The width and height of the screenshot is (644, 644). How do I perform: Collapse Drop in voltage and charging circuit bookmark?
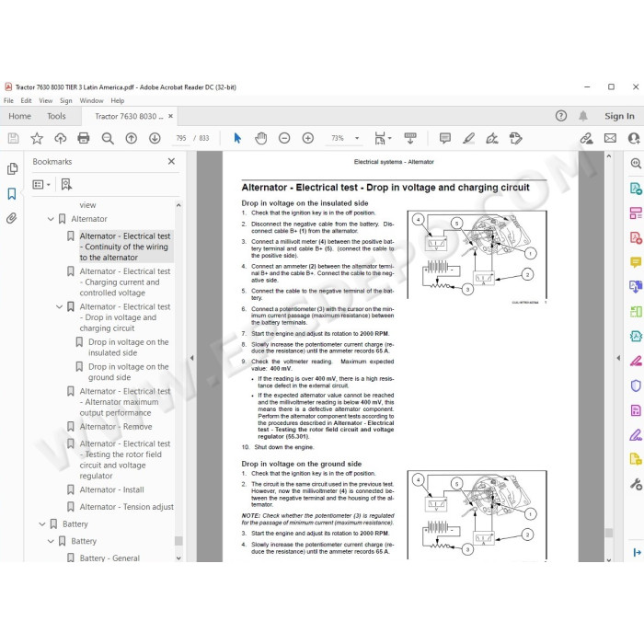60,306
